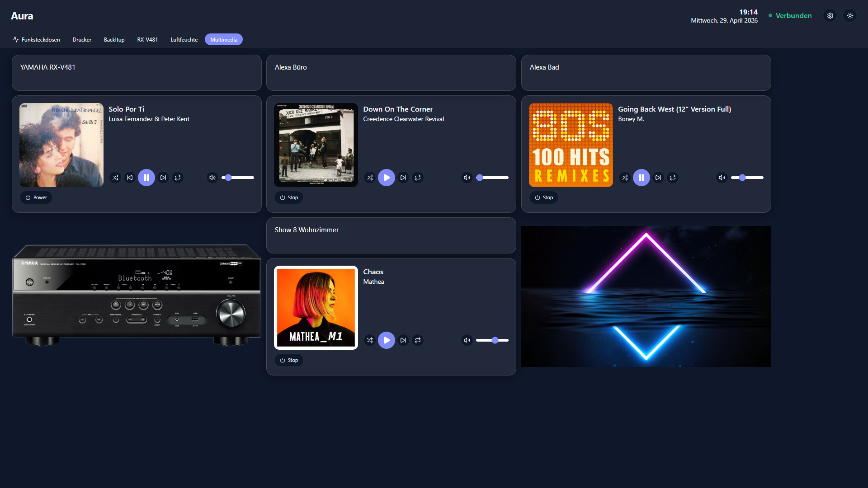Open settings via the gear icon
868x488 pixels.
pos(830,16)
